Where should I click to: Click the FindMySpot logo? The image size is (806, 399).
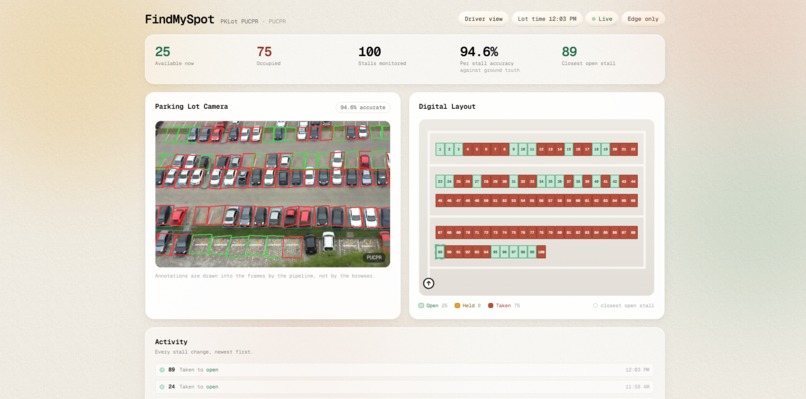tap(179, 20)
